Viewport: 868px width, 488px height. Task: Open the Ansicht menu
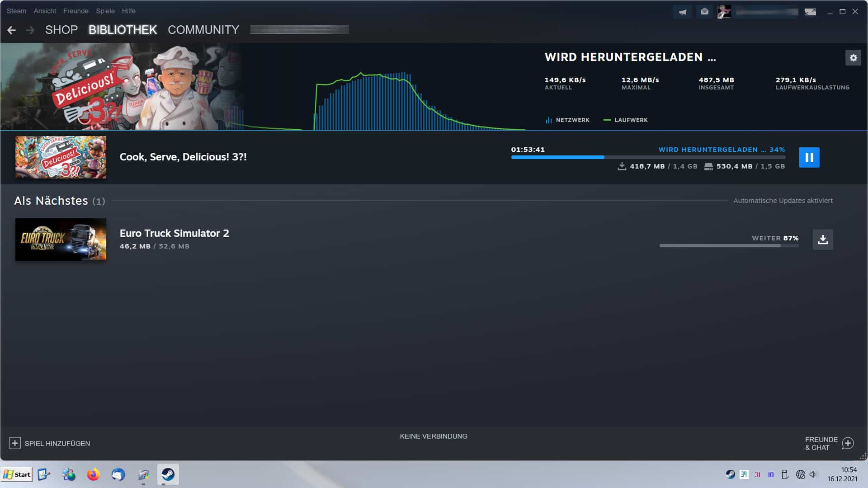(x=45, y=11)
